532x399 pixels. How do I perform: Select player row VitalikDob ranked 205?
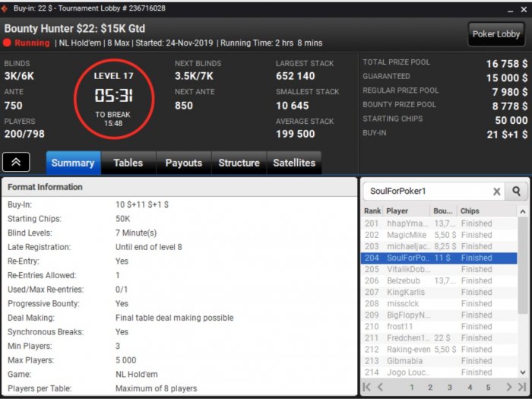pyautogui.click(x=439, y=269)
